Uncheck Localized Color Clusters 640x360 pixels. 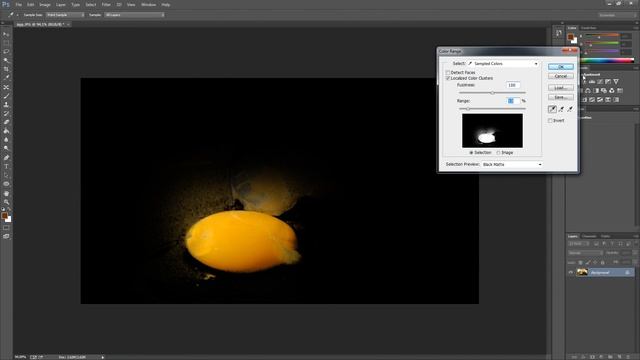448,78
